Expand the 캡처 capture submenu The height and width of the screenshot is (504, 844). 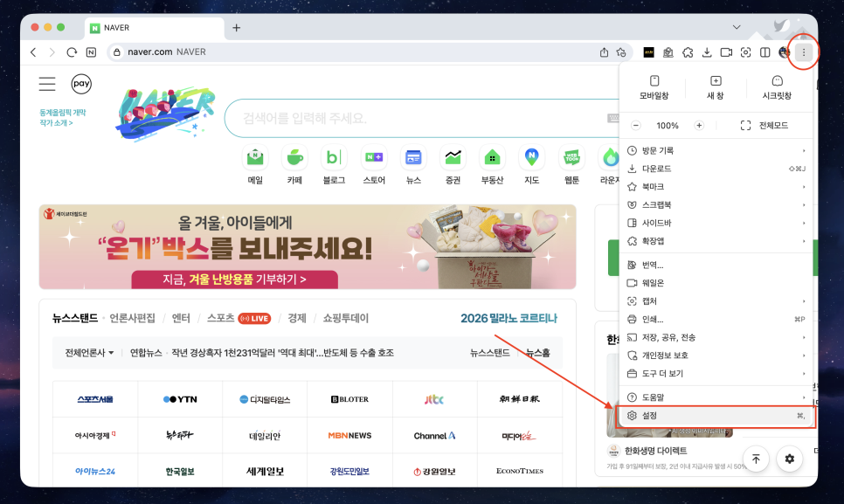pos(716,301)
